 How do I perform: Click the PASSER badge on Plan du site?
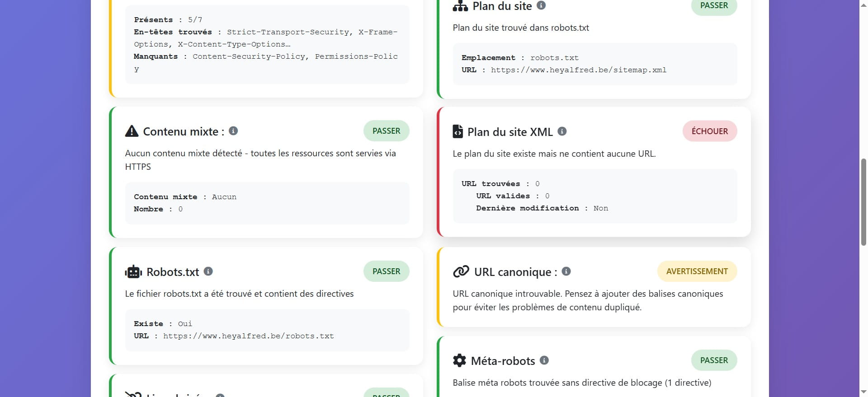click(x=713, y=5)
